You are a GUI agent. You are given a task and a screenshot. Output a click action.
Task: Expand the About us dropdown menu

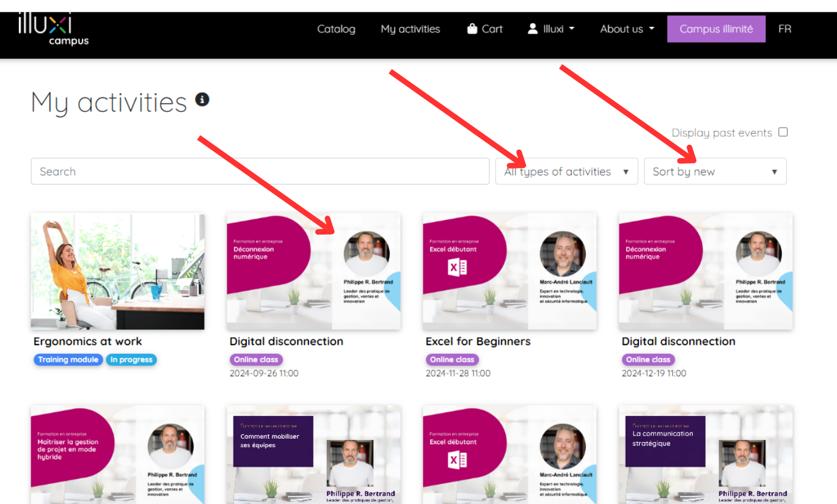coord(627,29)
